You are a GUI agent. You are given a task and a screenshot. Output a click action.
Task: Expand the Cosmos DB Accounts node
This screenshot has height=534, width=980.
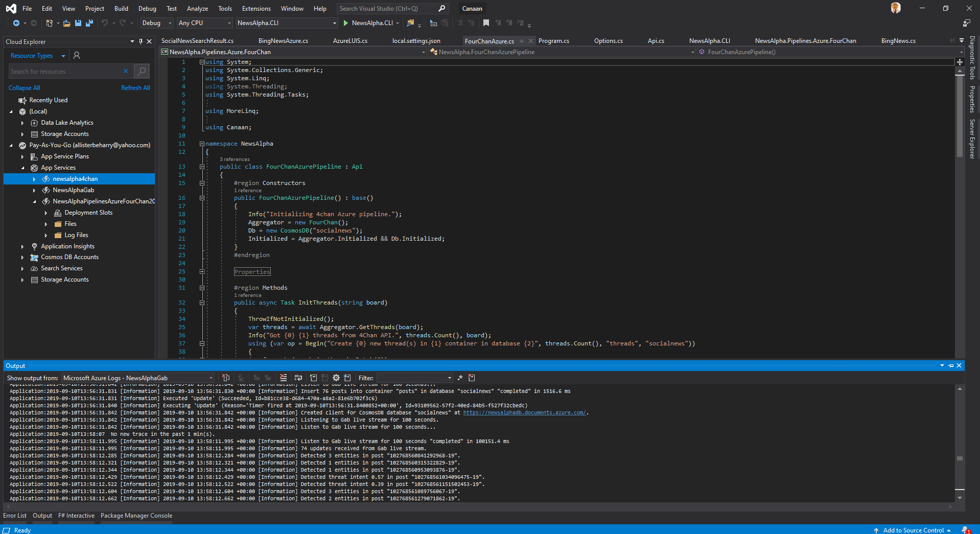click(22, 258)
